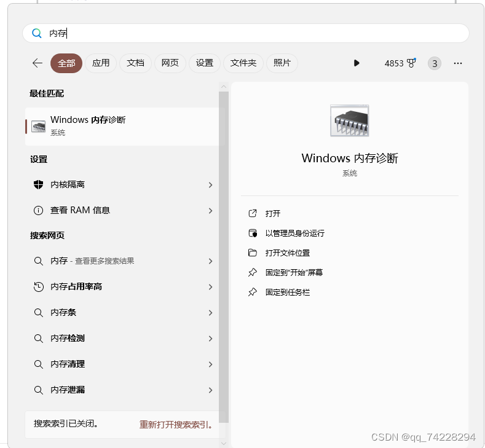
Task: Open the 内存清理 search suggestion
Action: click(x=123, y=364)
